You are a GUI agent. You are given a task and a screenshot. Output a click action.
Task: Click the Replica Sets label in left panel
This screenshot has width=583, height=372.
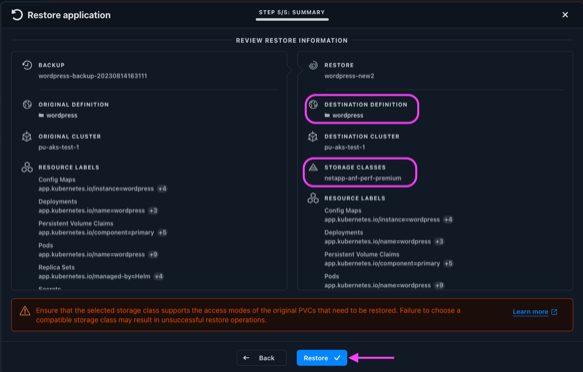[x=57, y=267]
